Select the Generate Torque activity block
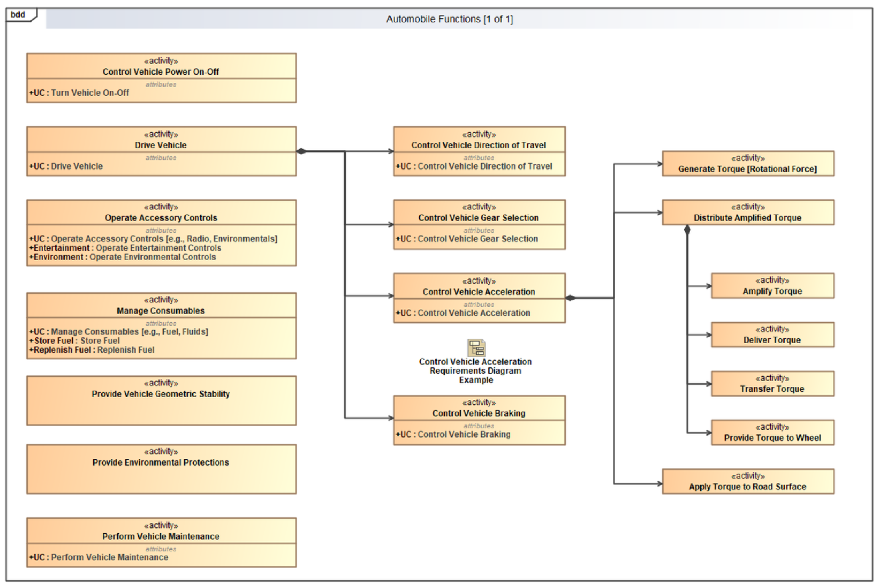Screen dimensions: 878x588 (747, 164)
